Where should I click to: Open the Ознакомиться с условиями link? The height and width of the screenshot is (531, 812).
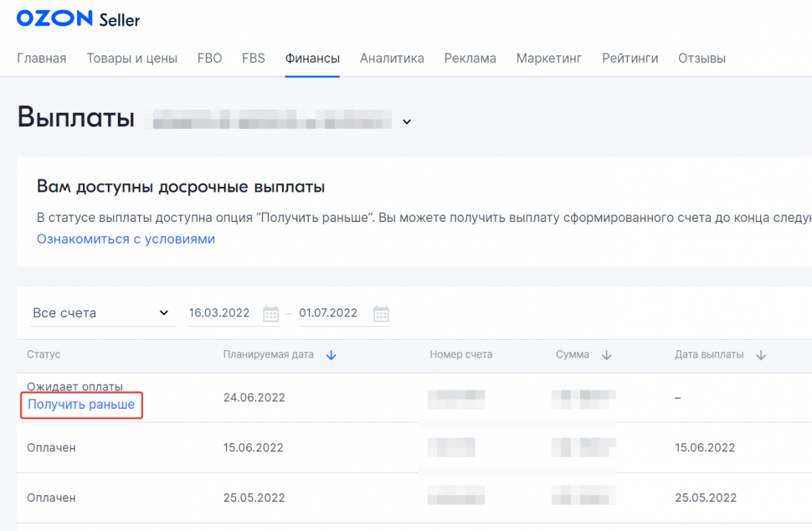pos(126,240)
